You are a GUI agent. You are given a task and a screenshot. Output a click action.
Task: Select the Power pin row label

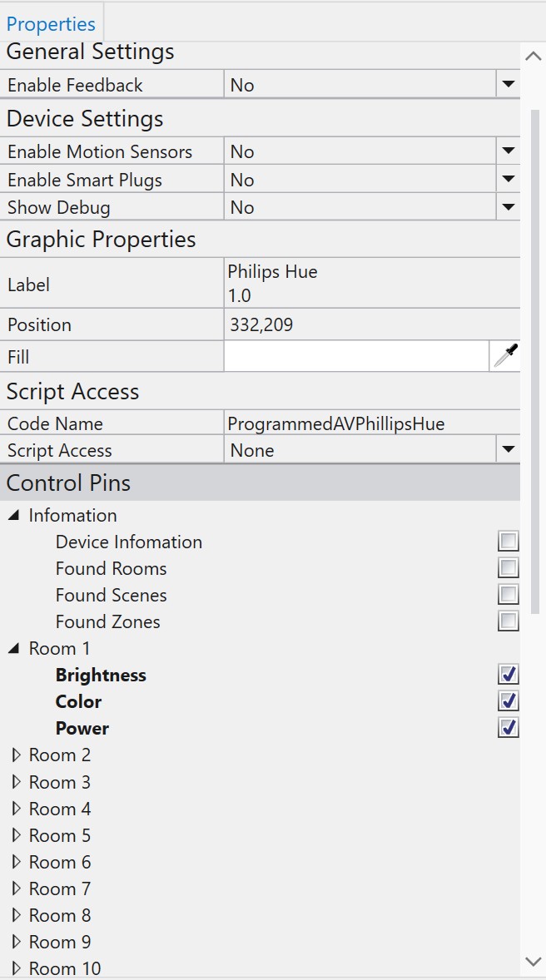(82, 728)
